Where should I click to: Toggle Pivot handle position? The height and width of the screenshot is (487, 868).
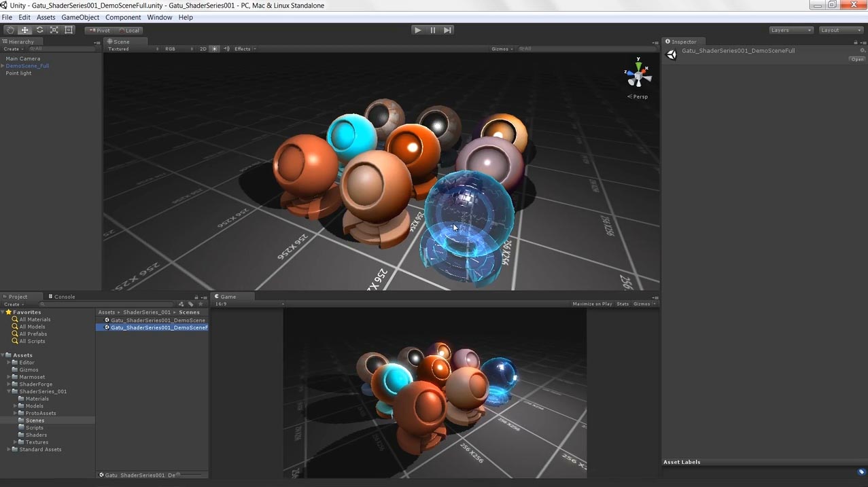point(100,30)
